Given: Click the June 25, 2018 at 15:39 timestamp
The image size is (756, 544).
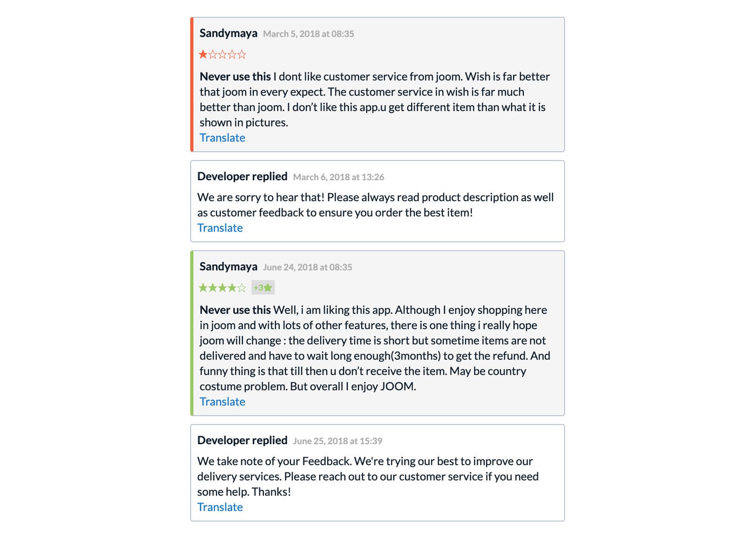Looking at the screenshot, I should [x=337, y=441].
